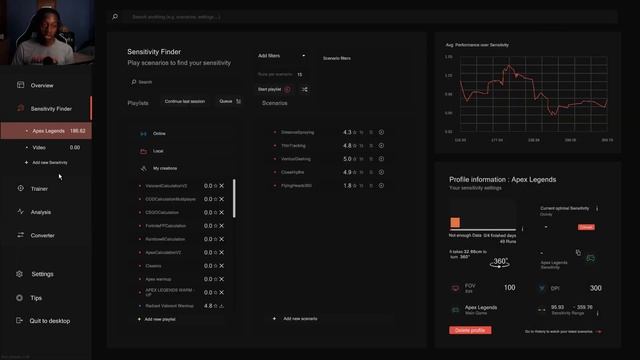
Task: Favorite the Apex warmup playlist star
Action: pos(216,279)
